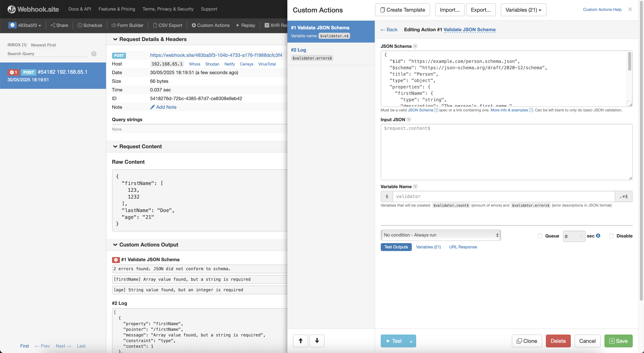Adjust the Queue seconds stepper

581,236
